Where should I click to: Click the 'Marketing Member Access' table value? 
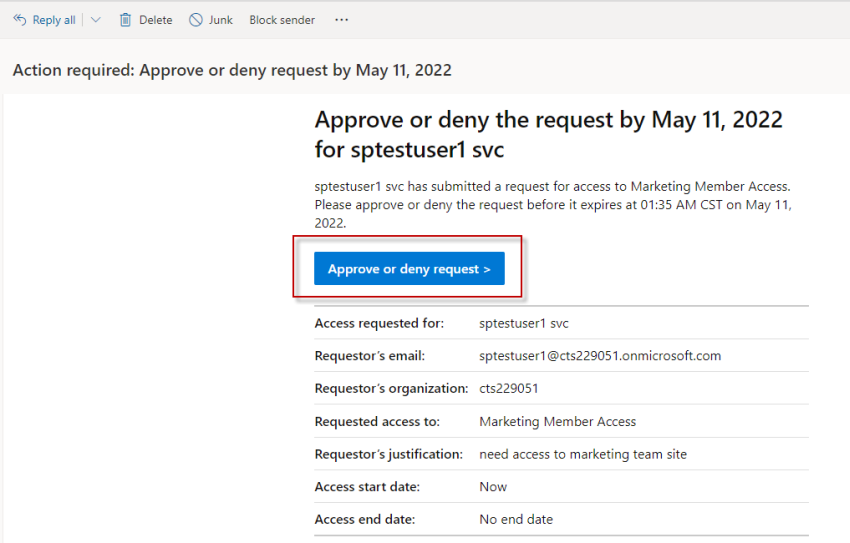tap(557, 421)
